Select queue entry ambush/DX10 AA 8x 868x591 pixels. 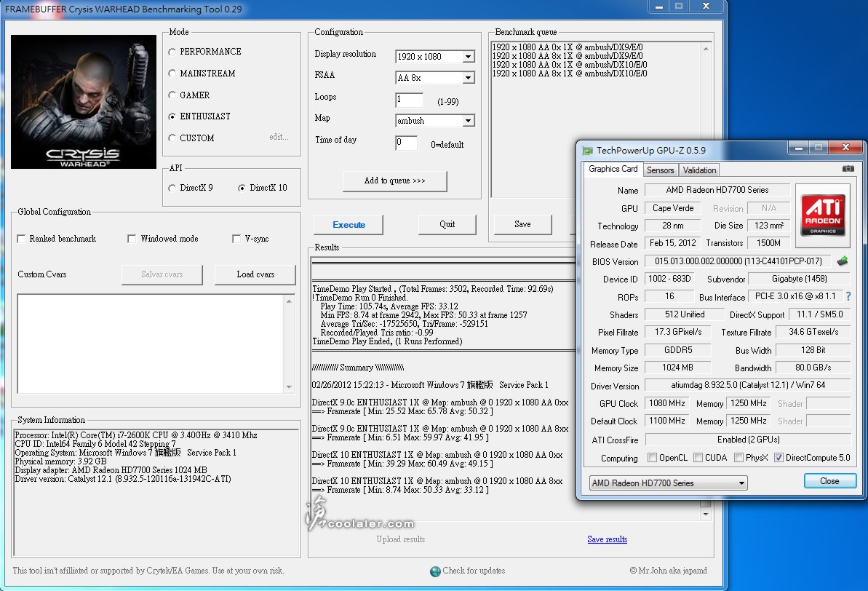point(570,74)
